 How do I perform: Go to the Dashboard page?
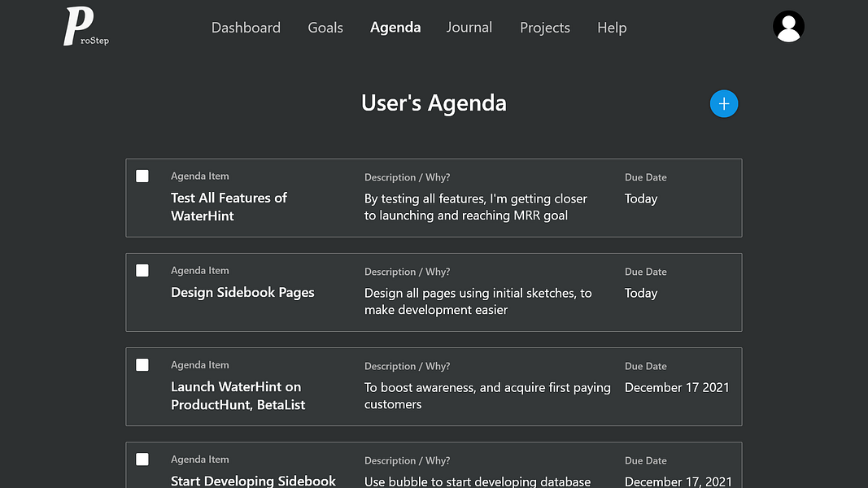pyautogui.click(x=246, y=28)
